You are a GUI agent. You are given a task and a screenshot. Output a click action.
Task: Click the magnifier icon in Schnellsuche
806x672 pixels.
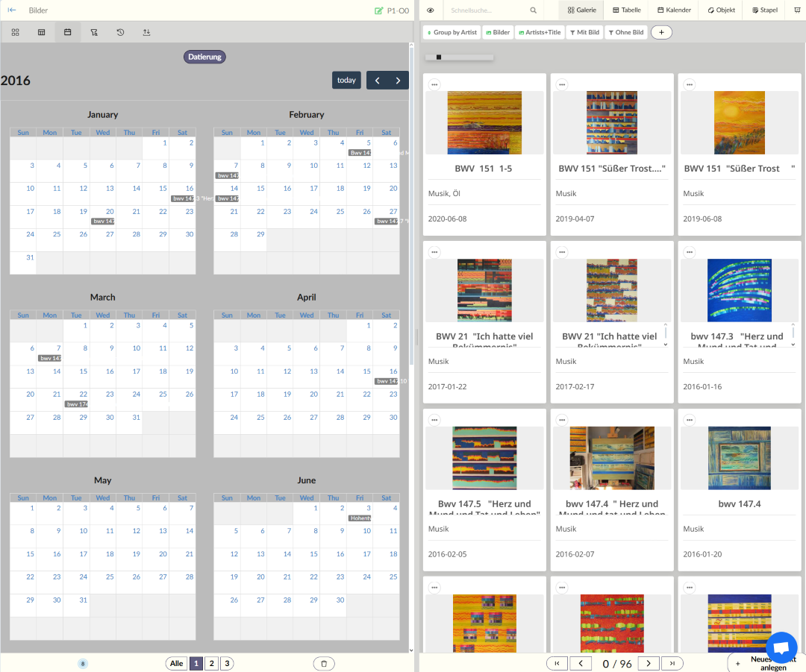point(532,10)
